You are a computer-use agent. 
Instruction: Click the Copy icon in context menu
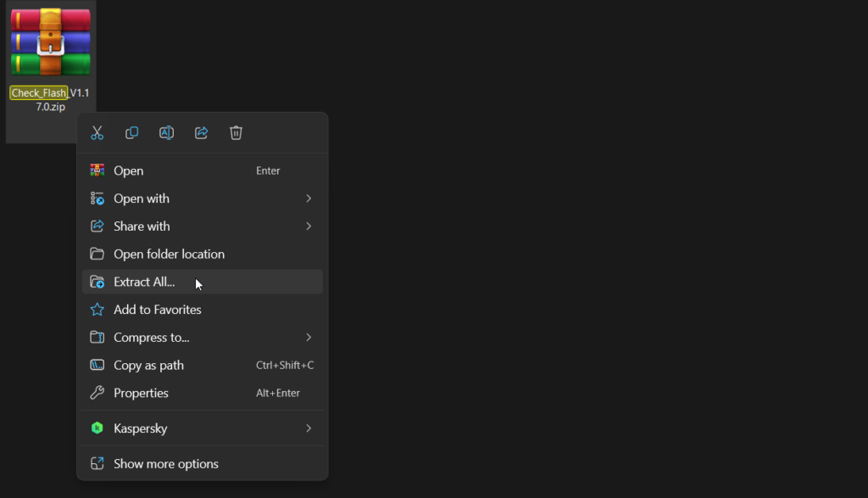(132, 132)
